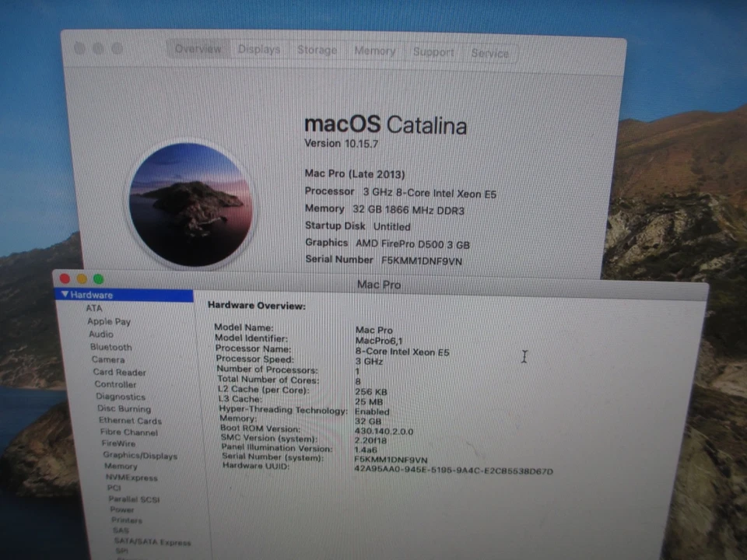View Ethernet Cards information
This screenshot has width=747, height=560.
(129, 420)
